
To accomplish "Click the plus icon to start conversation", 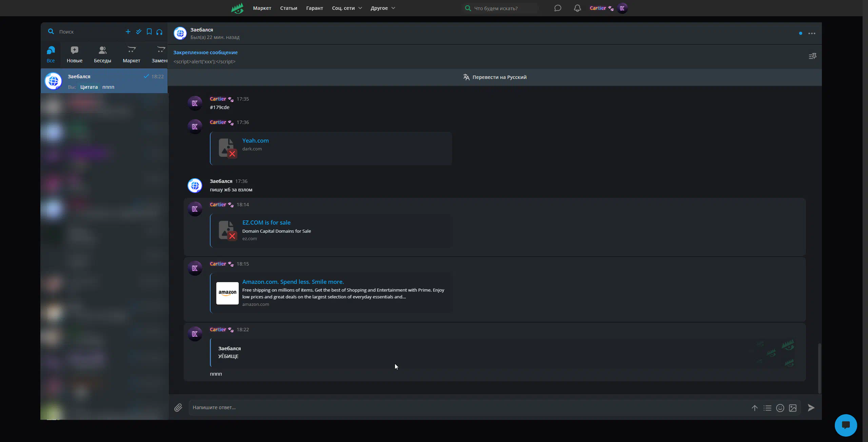I will pos(128,31).
